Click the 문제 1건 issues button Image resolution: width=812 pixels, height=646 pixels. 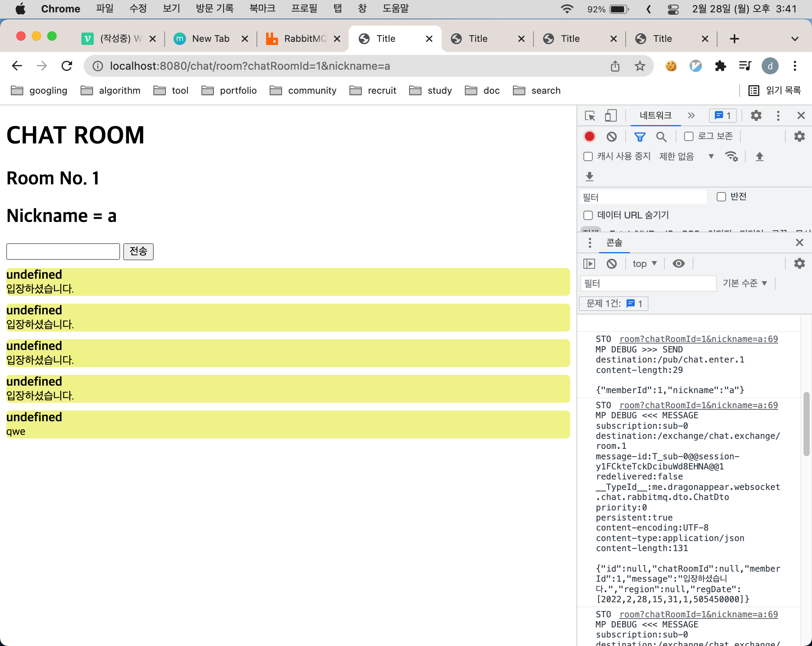[x=614, y=304]
